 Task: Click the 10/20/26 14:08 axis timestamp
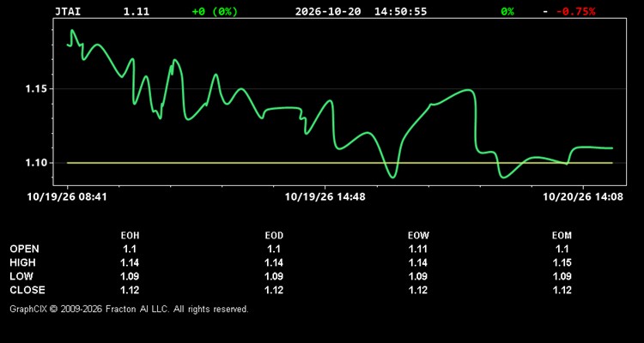[583, 197]
